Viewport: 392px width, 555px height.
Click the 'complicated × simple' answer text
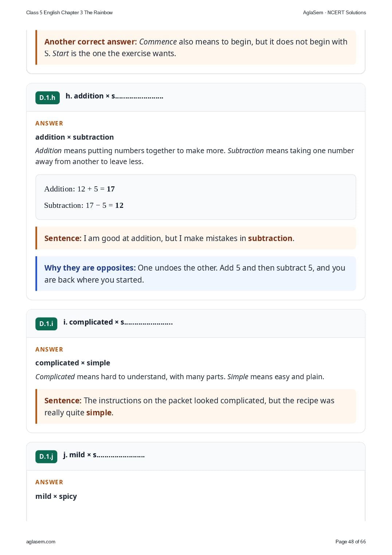point(73,363)
